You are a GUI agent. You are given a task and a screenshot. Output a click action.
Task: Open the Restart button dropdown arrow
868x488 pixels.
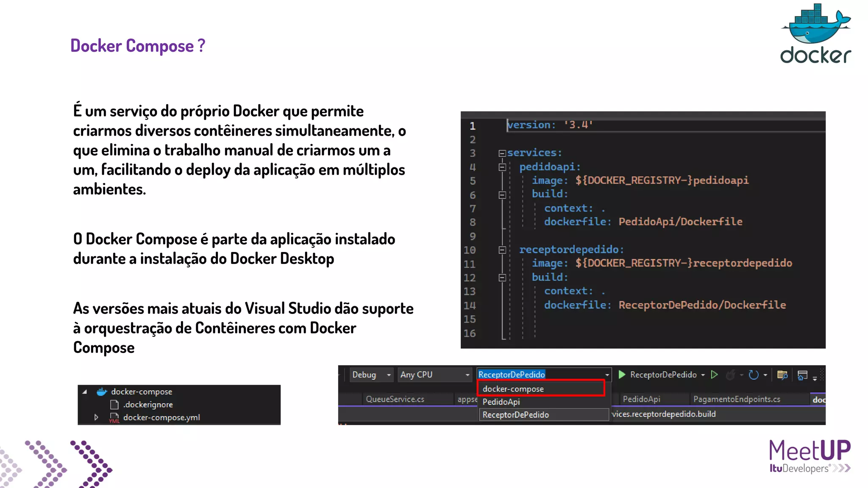tap(765, 375)
